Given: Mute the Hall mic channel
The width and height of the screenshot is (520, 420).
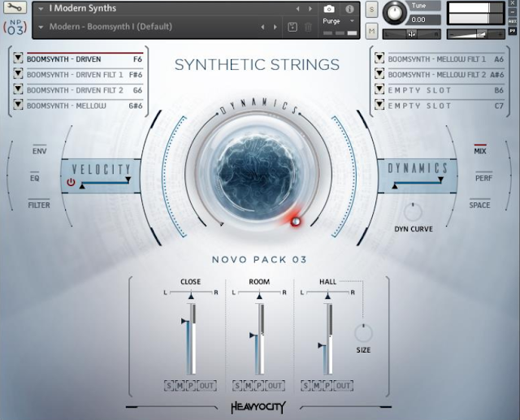Looking at the screenshot, I should coord(316,386).
